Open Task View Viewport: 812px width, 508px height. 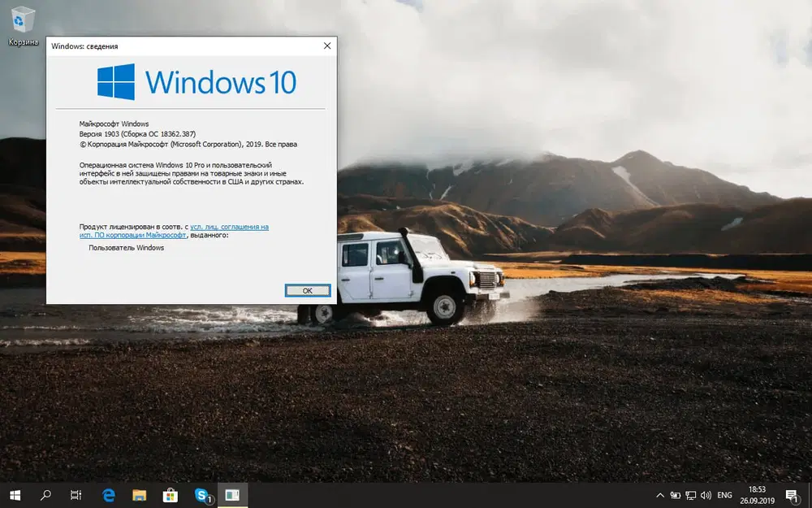tap(76, 494)
